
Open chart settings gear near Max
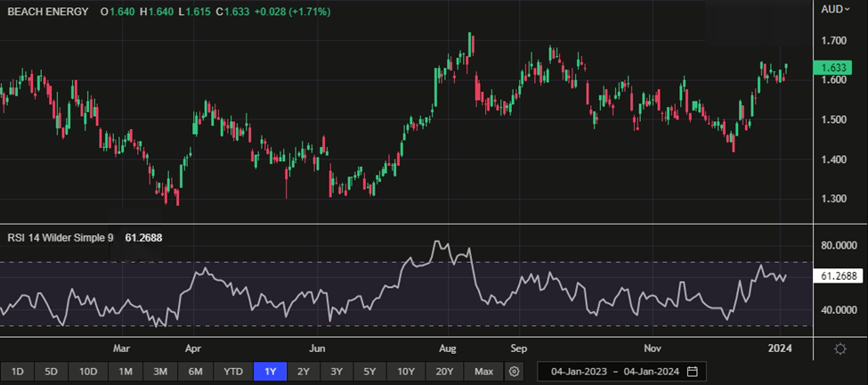click(515, 371)
